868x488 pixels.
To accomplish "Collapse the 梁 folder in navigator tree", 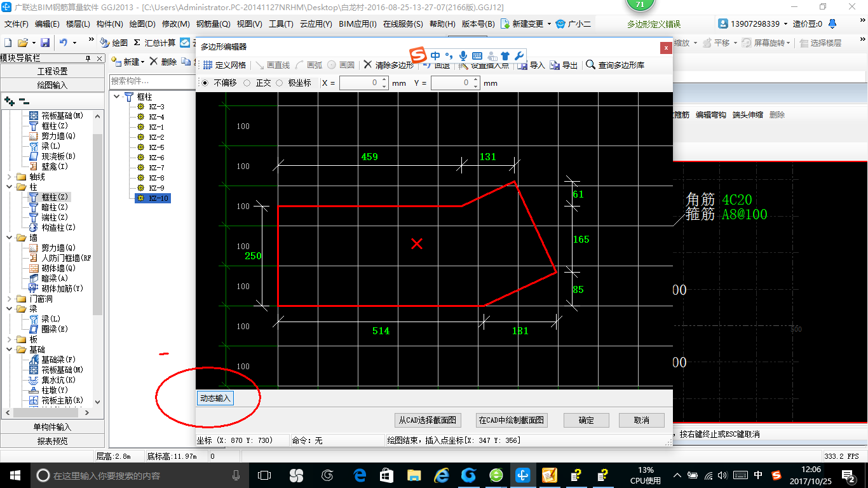I will click(x=9, y=309).
